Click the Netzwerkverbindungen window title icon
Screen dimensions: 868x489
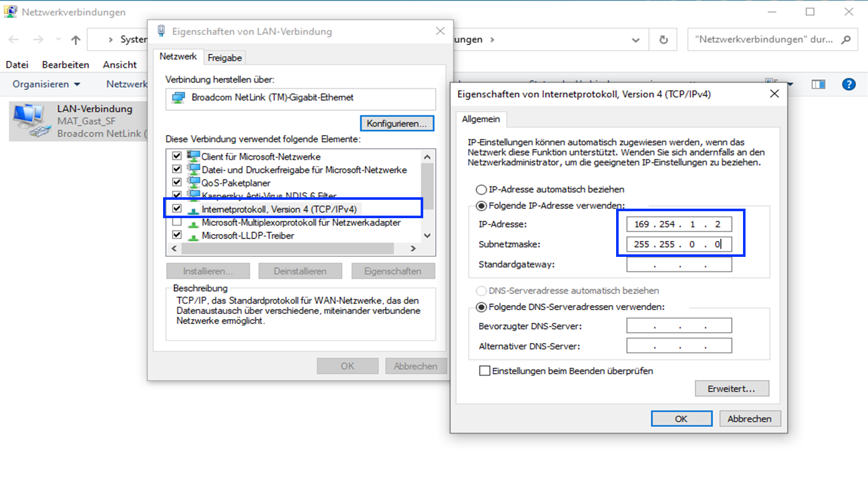(11, 11)
